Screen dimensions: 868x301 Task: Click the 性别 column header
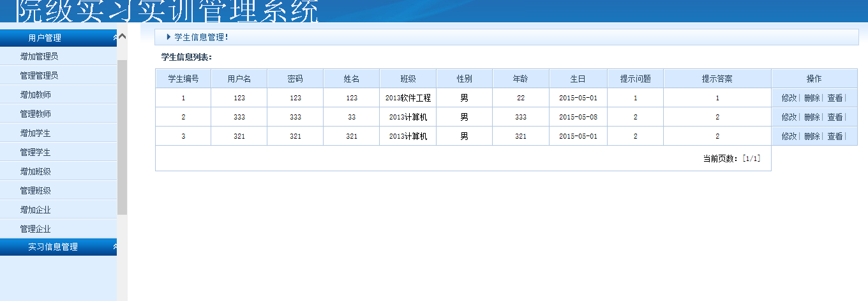coord(465,79)
